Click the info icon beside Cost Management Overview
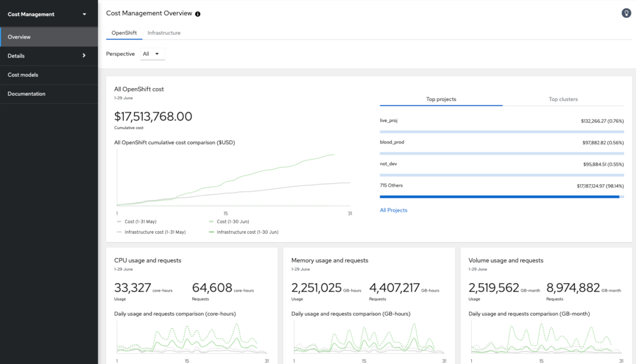Image resolution: width=636 pixels, height=364 pixels. pyautogui.click(x=198, y=14)
